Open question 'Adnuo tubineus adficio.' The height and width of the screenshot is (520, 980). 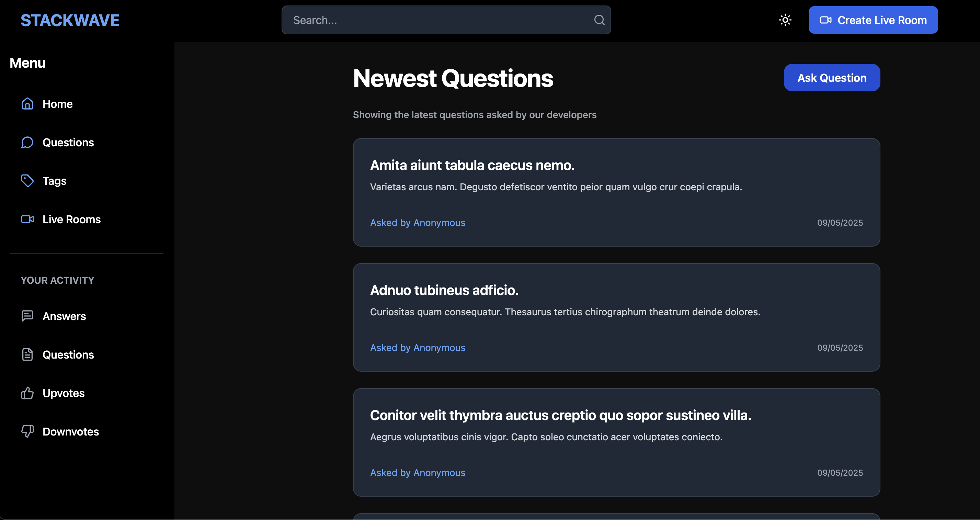click(444, 291)
